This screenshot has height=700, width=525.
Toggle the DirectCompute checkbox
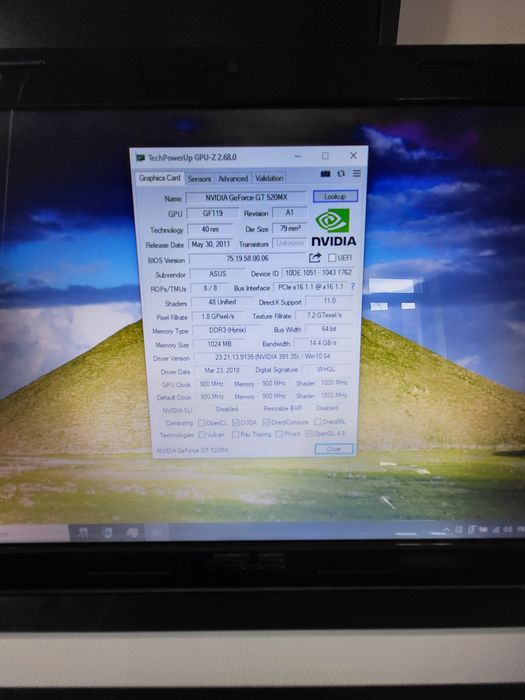267,422
